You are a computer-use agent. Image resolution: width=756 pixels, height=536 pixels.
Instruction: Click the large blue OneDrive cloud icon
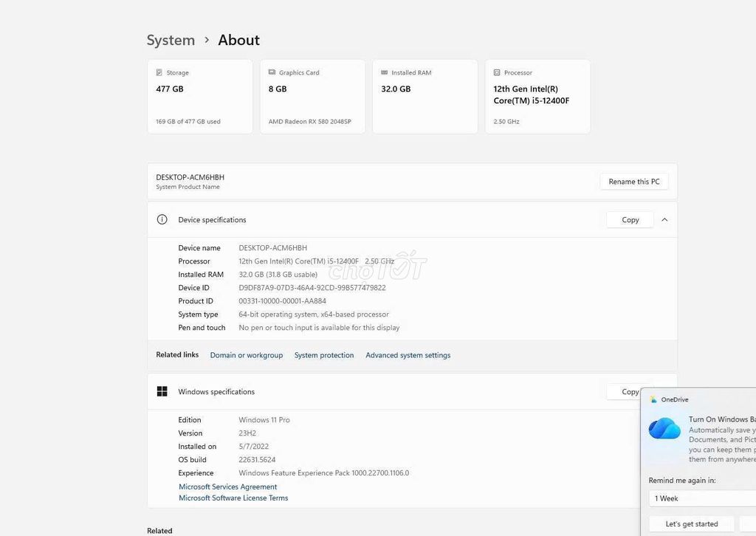click(x=664, y=428)
